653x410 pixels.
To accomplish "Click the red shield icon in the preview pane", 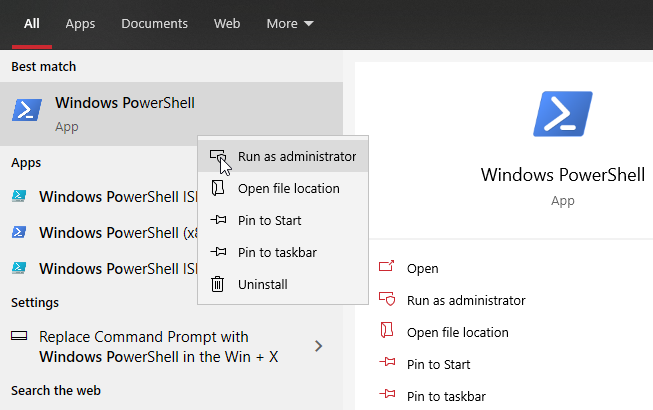I will pos(387,299).
